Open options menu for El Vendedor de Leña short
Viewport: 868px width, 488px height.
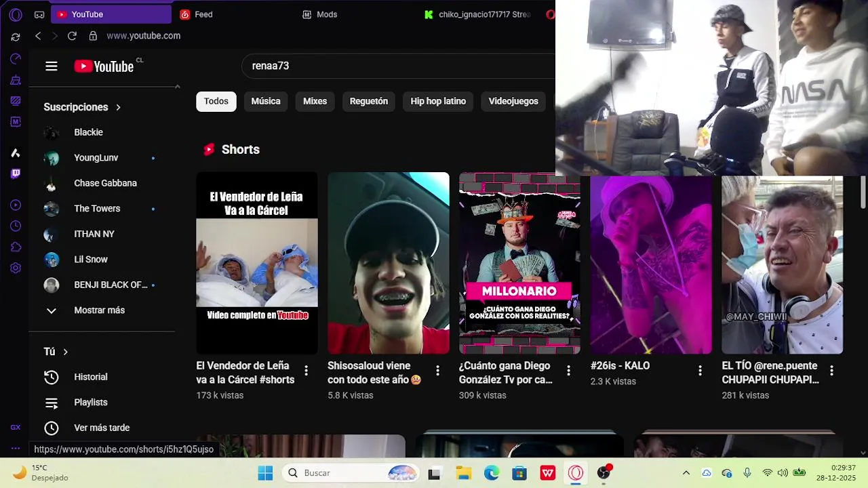coord(306,371)
